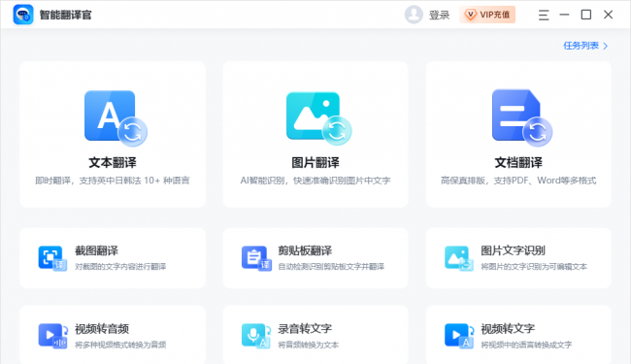This screenshot has height=364, width=631.
Task: Select the 文本翻译 large A icon
Action: pyautogui.click(x=116, y=117)
